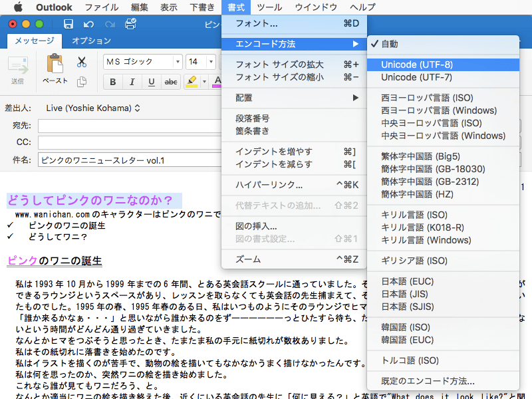
Task: Open the Outlook application menu
Action: [x=54, y=7]
